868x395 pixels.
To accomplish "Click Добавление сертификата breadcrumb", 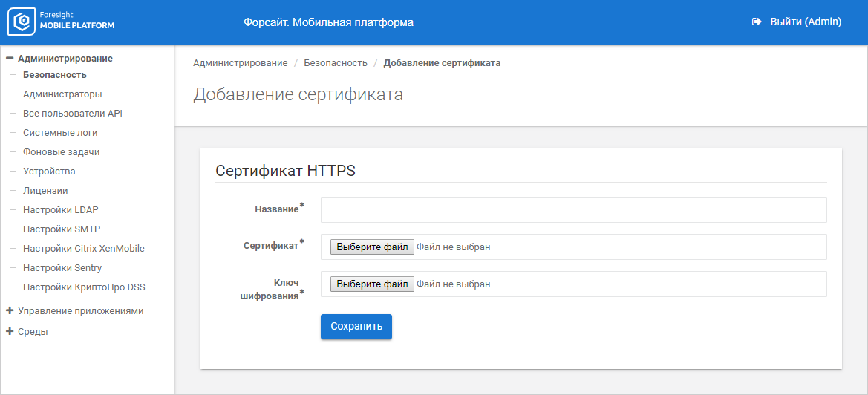I will [443, 63].
